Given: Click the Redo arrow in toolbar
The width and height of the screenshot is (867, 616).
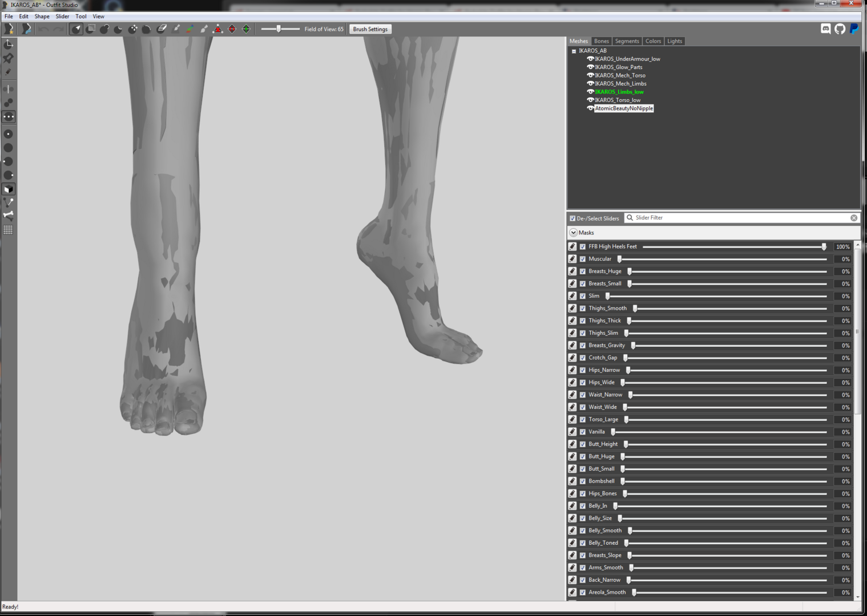Looking at the screenshot, I should (58, 29).
